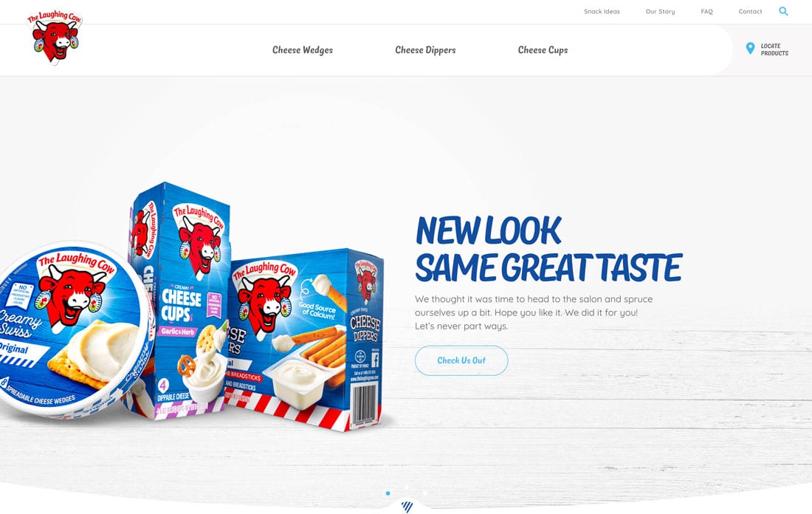Image resolution: width=812 pixels, height=514 pixels.
Task: Open the Our Story link
Action: point(660,11)
